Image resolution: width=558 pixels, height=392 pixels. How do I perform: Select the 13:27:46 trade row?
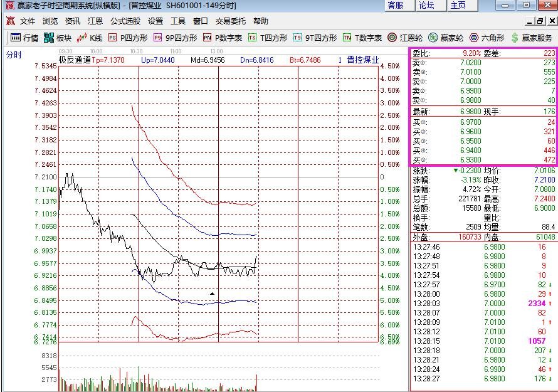(x=483, y=247)
